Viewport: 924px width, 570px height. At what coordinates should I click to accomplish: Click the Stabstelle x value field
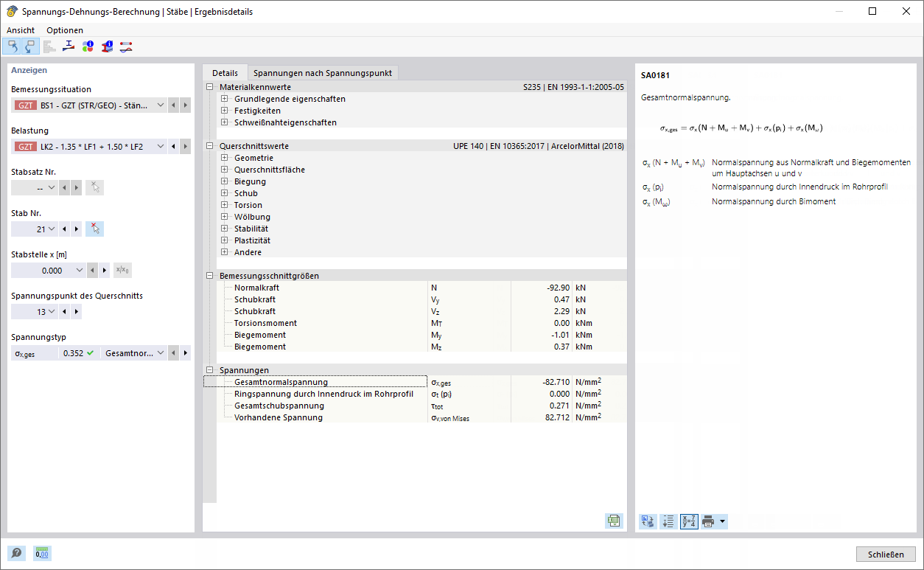[x=42, y=270]
